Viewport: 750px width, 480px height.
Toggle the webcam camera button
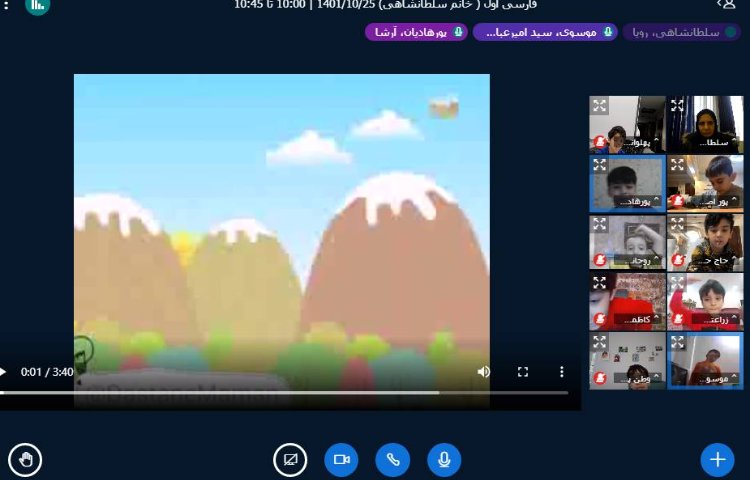click(x=341, y=460)
